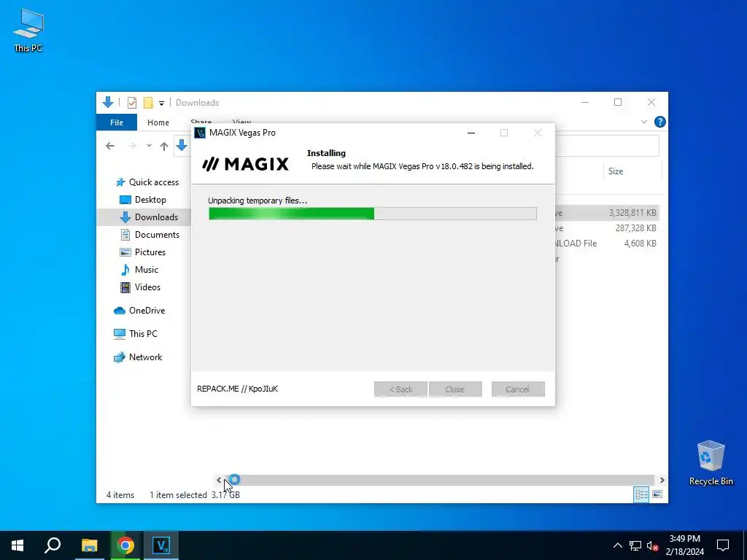Click the Back button in installer

(400, 389)
